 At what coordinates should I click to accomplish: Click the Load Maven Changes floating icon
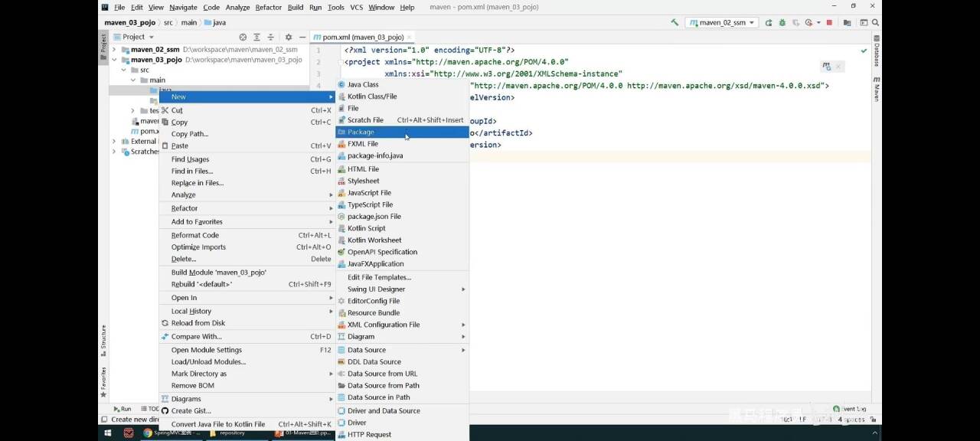click(x=827, y=67)
